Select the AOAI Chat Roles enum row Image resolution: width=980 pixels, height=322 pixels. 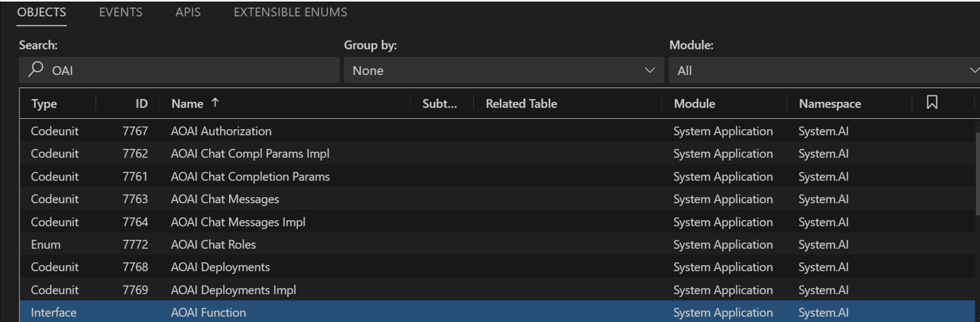pyautogui.click(x=213, y=245)
